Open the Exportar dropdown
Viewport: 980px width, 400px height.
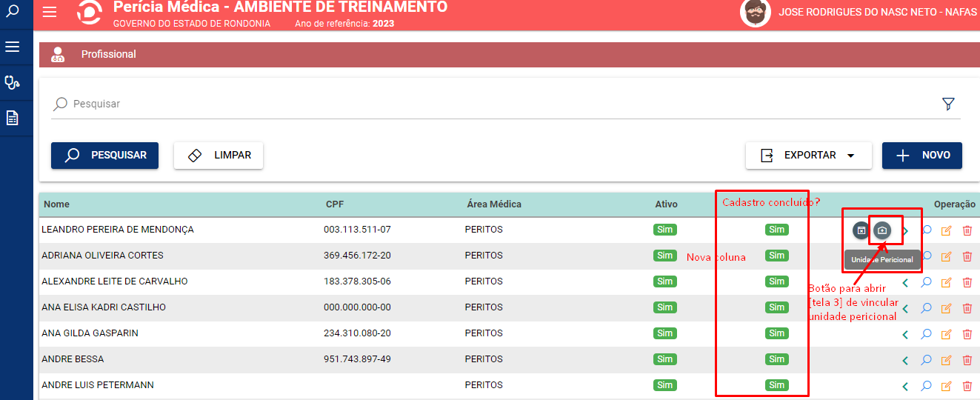(x=808, y=156)
